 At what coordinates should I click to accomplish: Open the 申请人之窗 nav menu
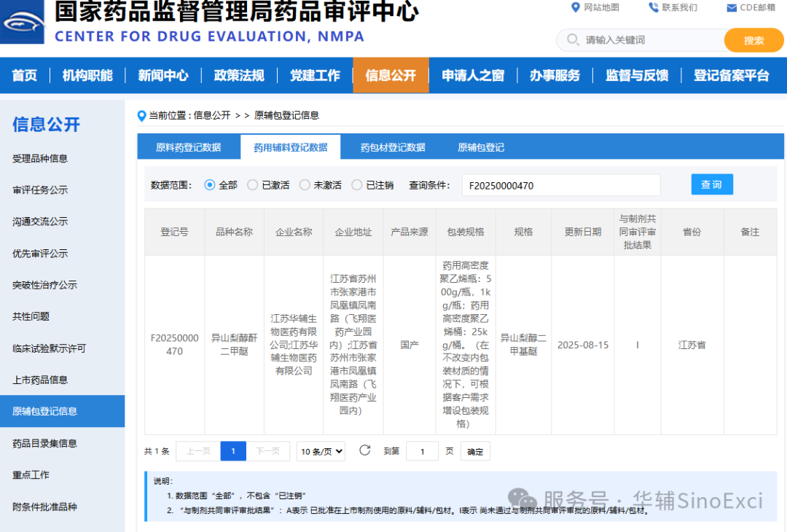473,75
